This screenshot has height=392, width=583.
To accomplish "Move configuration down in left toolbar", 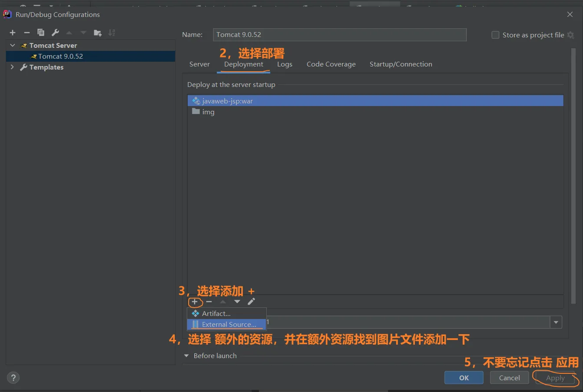I will (83, 33).
